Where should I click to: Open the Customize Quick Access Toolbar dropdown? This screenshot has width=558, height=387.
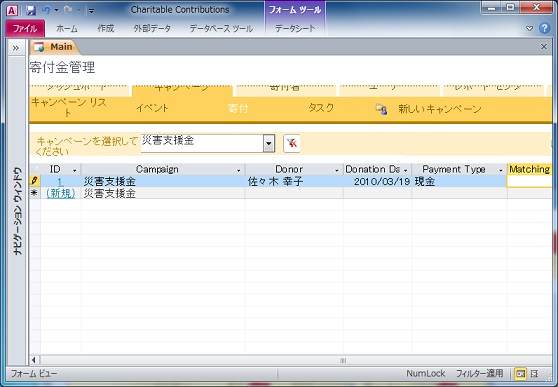[91, 11]
